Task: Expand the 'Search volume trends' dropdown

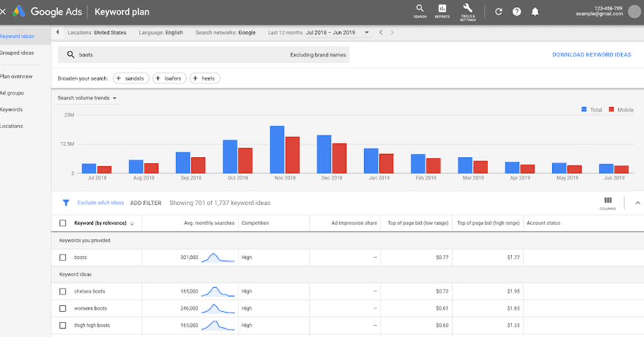Action: click(x=114, y=98)
